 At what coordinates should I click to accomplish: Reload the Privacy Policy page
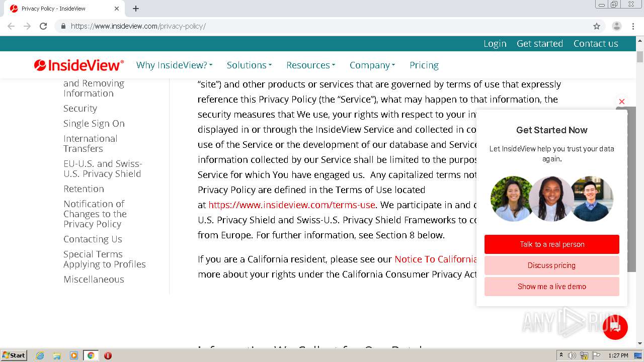click(x=43, y=26)
